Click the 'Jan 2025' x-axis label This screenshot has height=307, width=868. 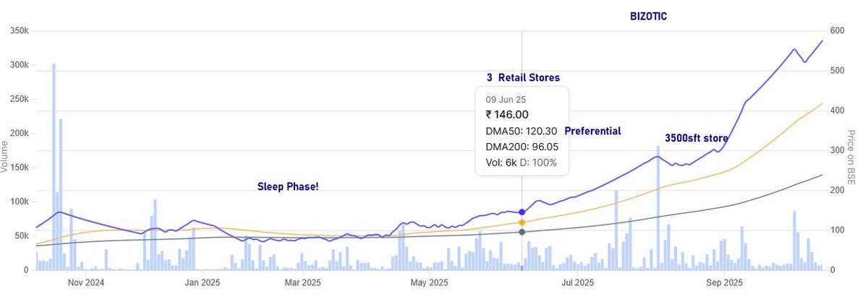pyautogui.click(x=203, y=282)
